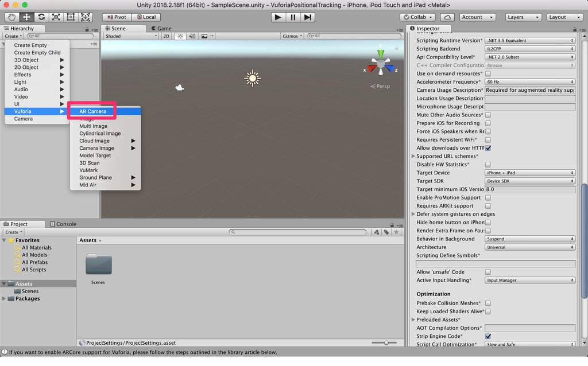Switch to the Console tab
This screenshot has width=588, height=366.
[63, 224]
